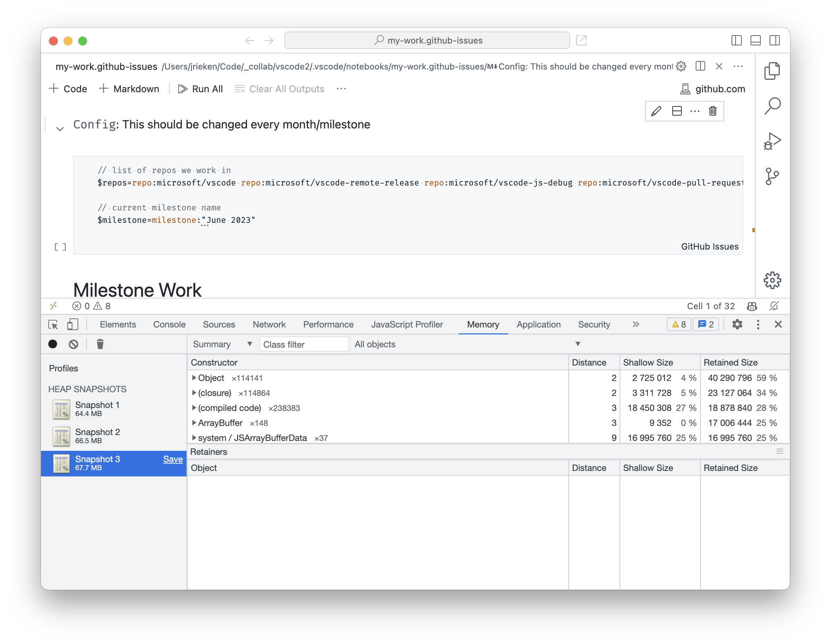Select Snapshot 1 heap profile
831x644 pixels.
tap(114, 409)
